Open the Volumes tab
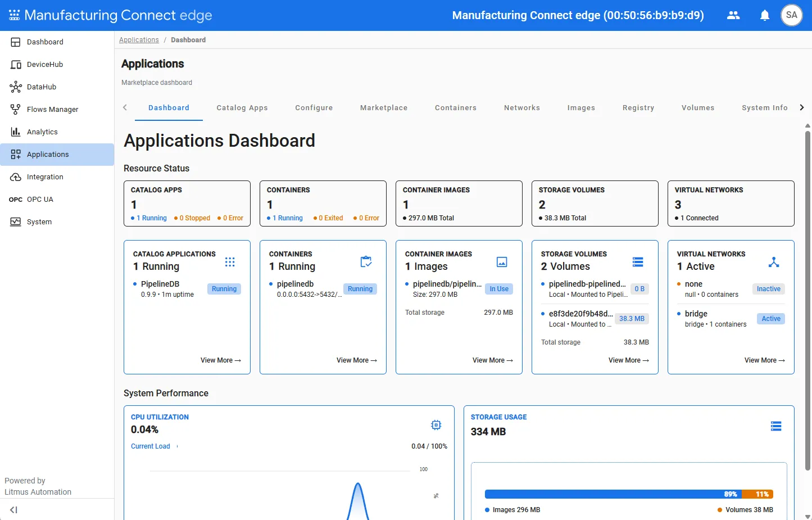Screen dimensions: 812x520 click(x=698, y=108)
